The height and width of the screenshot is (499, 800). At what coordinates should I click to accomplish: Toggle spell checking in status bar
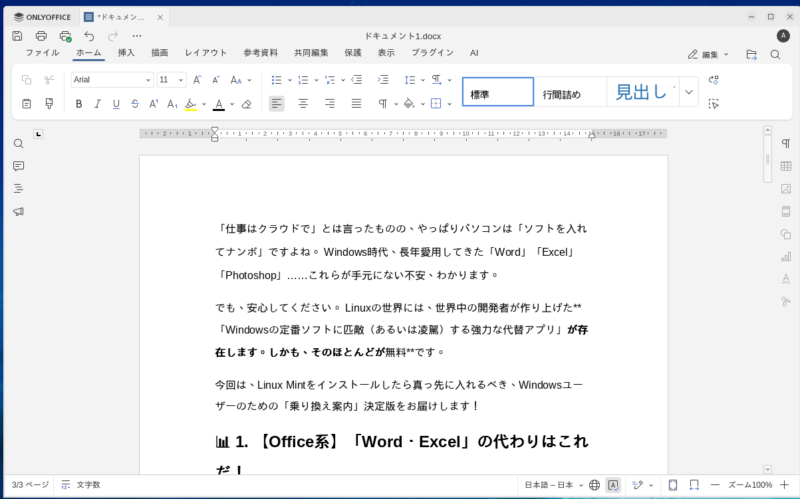pyautogui.click(x=613, y=485)
